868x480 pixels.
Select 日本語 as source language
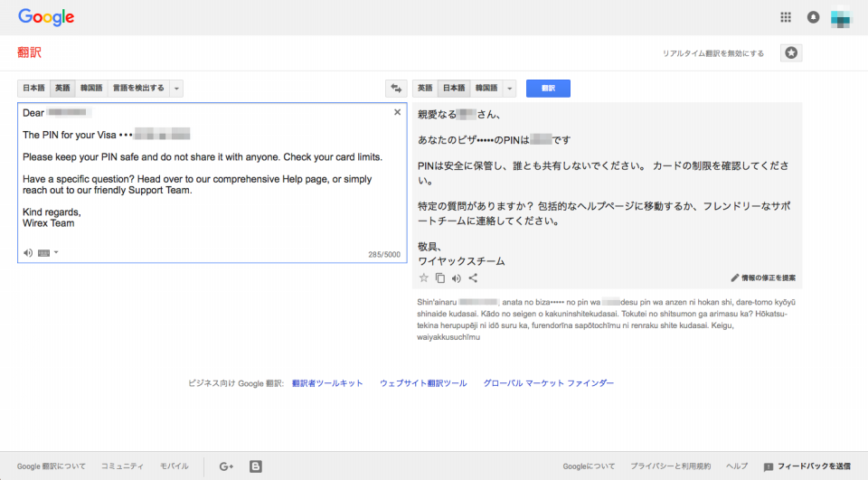click(33, 88)
